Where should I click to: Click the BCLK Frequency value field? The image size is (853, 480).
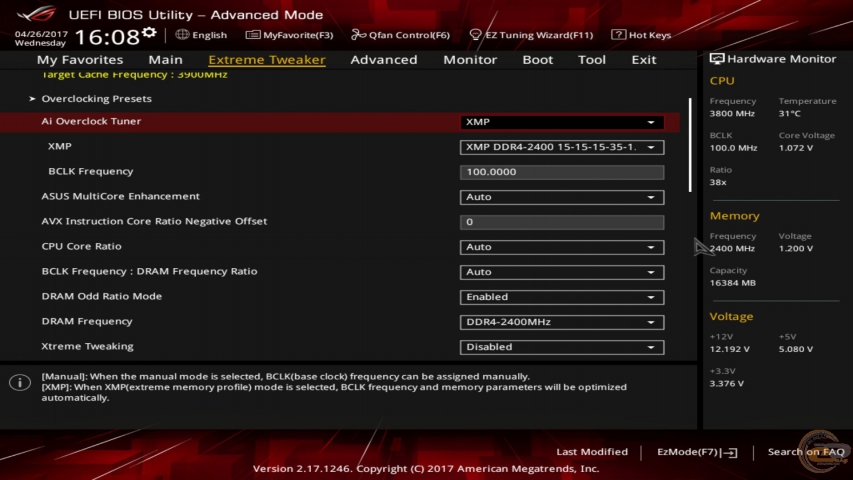coord(562,172)
